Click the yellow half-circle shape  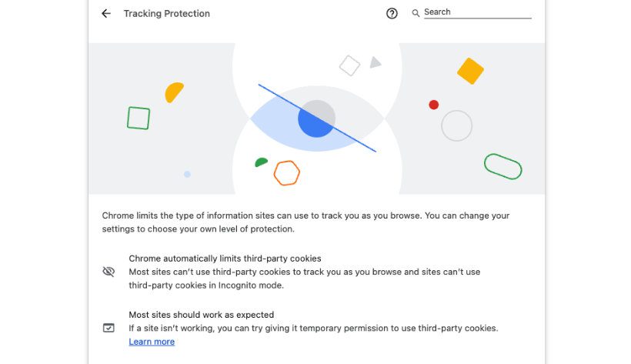(174, 92)
